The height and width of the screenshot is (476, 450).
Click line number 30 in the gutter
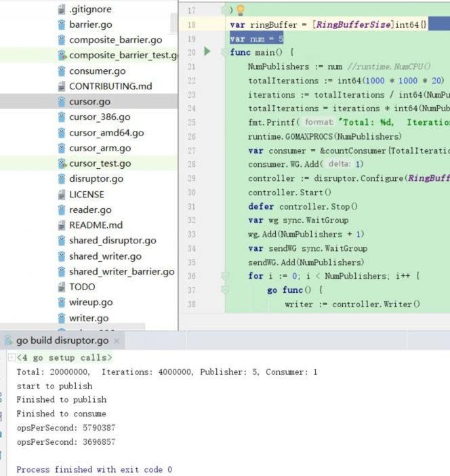coord(190,193)
